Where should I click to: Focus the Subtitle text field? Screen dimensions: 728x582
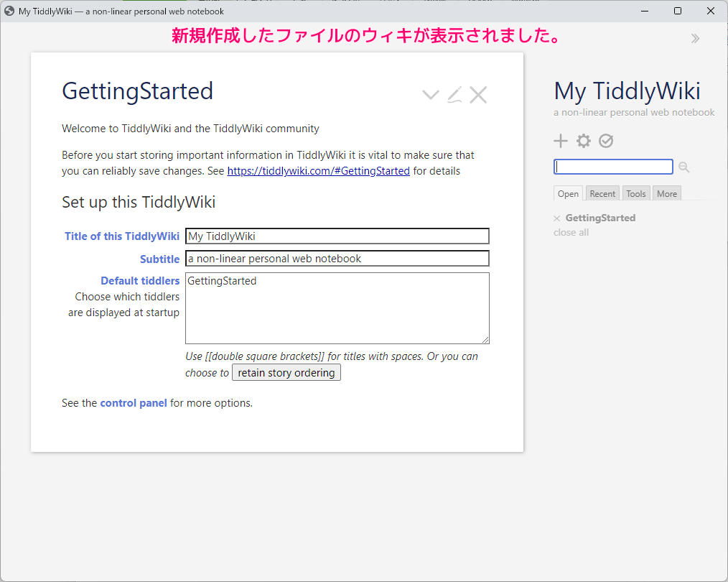click(337, 258)
